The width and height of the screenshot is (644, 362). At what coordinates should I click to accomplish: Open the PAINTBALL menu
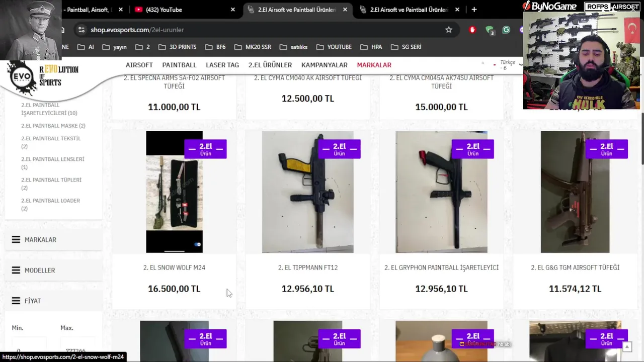(x=179, y=65)
